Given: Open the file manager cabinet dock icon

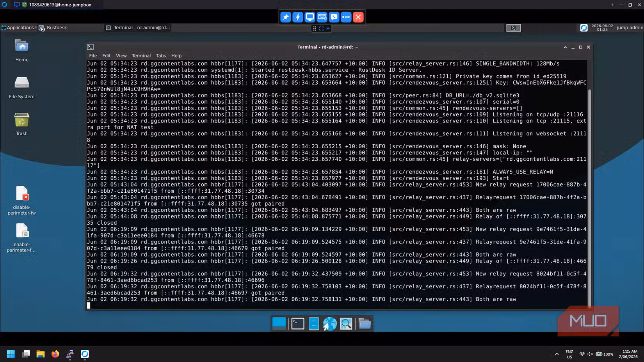Looking at the screenshot, I should tap(314, 324).
